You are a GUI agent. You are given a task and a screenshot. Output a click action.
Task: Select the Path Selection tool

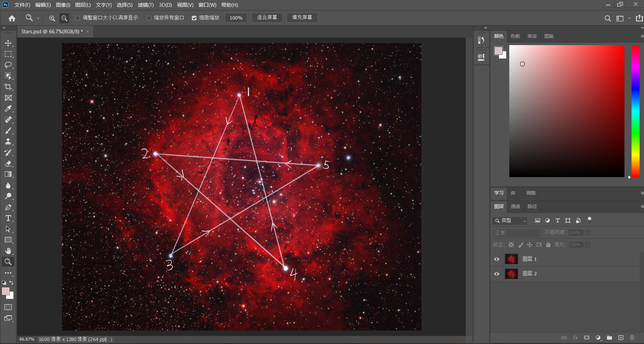[8, 229]
